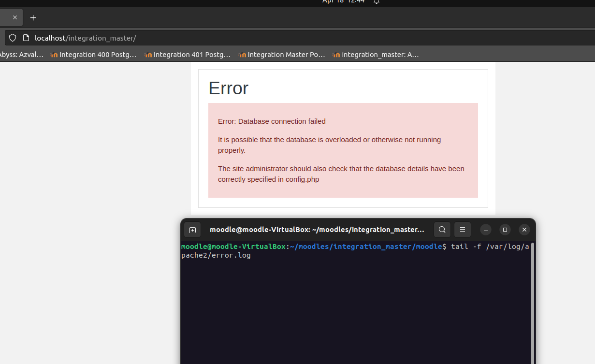Open the Abyss: Azval… bookmark
This screenshot has width=595, height=364.
coord(21,55)
